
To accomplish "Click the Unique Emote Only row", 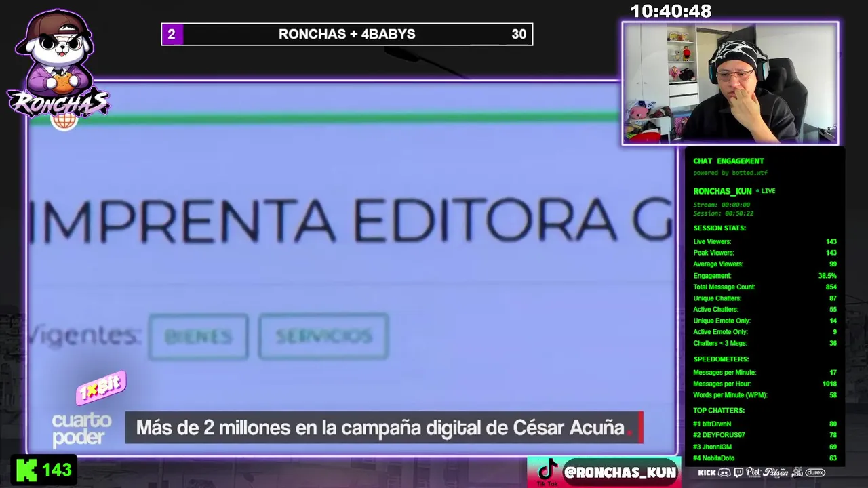I will point(765,321).
